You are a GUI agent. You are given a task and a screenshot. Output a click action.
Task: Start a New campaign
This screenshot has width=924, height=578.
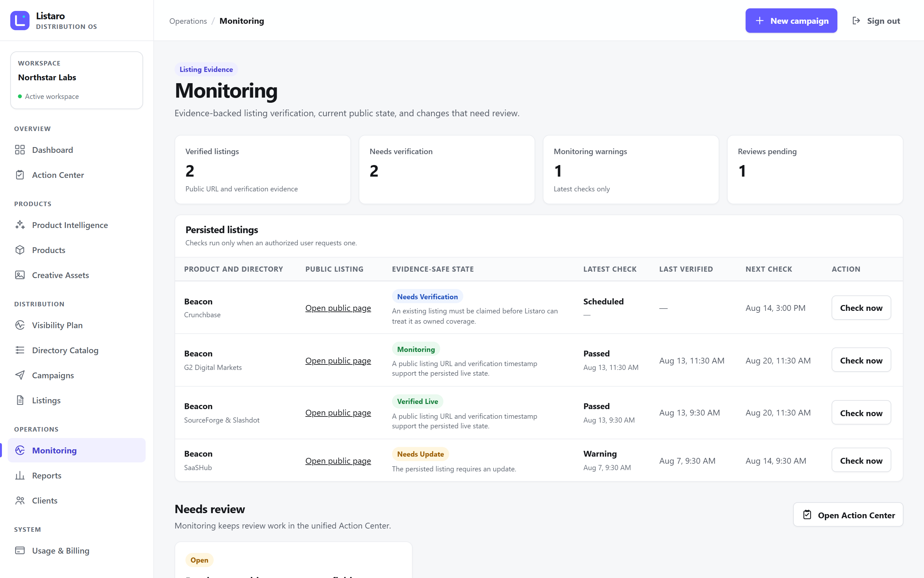click(791, 21)
